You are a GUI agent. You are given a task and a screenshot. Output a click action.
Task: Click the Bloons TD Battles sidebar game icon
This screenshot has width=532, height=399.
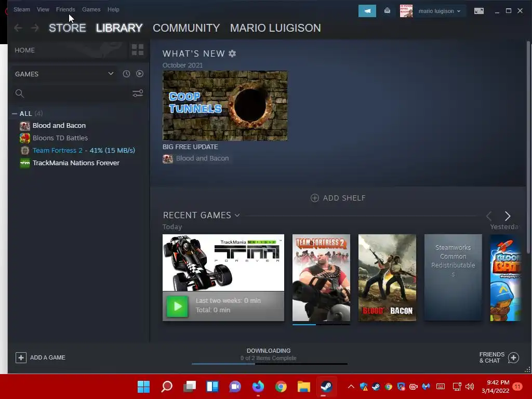coord(25,138)
